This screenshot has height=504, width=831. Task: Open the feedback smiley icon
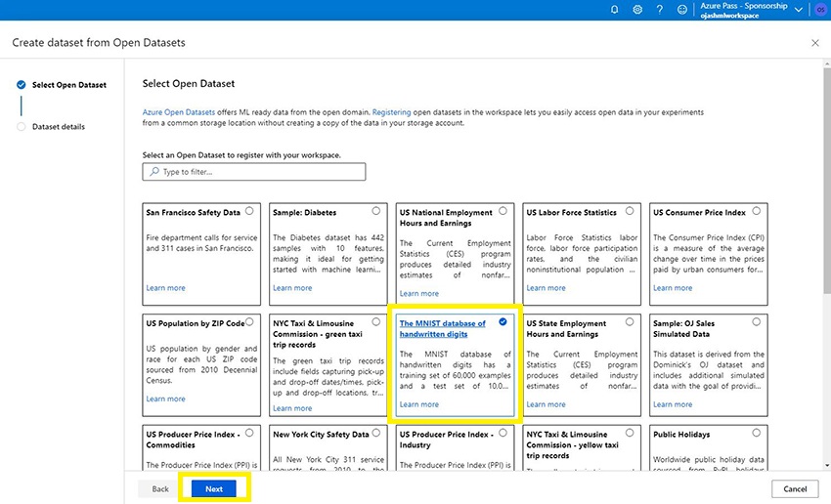[682, 10]
